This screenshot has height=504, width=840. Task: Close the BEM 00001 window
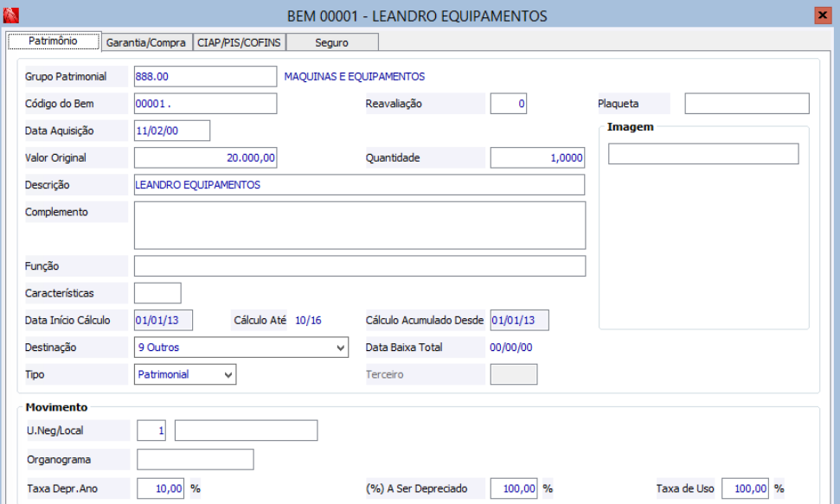823,15
